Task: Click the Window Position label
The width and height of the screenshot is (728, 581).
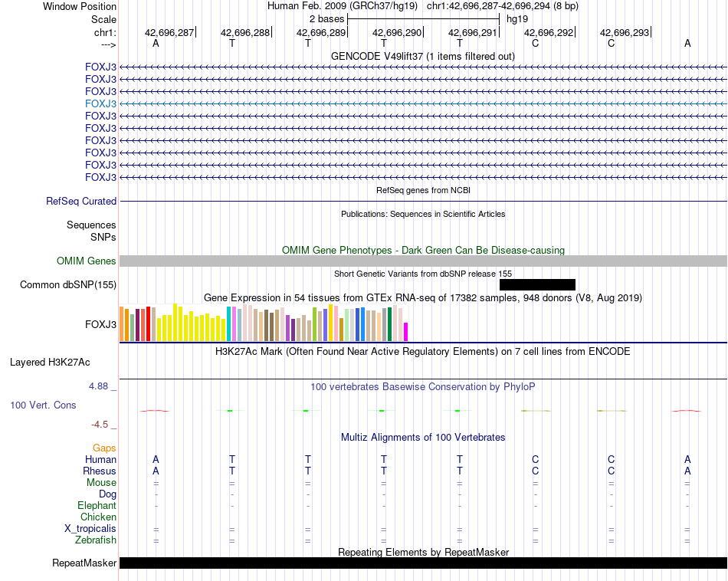Action: pyautogui.click(x=80, y=6)
